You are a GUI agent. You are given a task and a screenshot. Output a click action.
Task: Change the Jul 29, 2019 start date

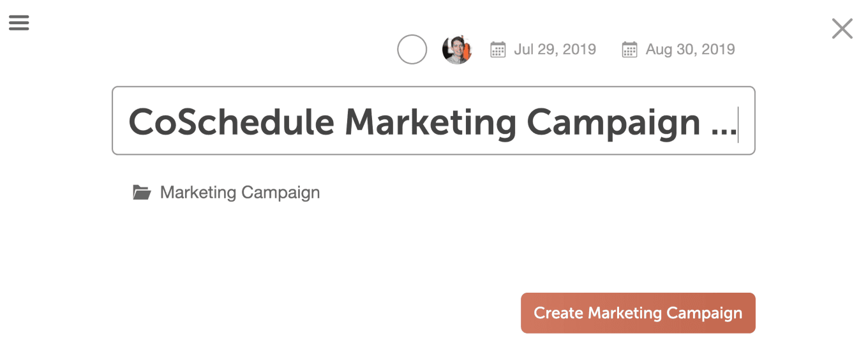555,49
